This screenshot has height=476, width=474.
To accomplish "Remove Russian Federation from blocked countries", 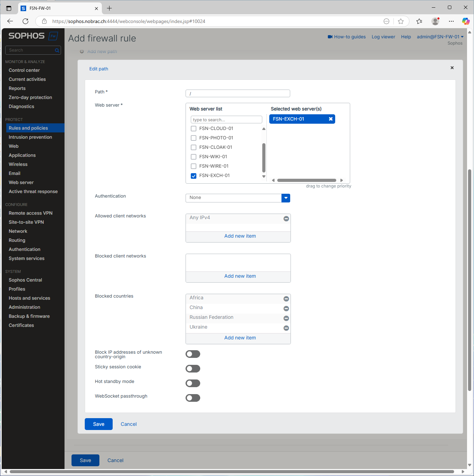I will click(x=286, y=318).
